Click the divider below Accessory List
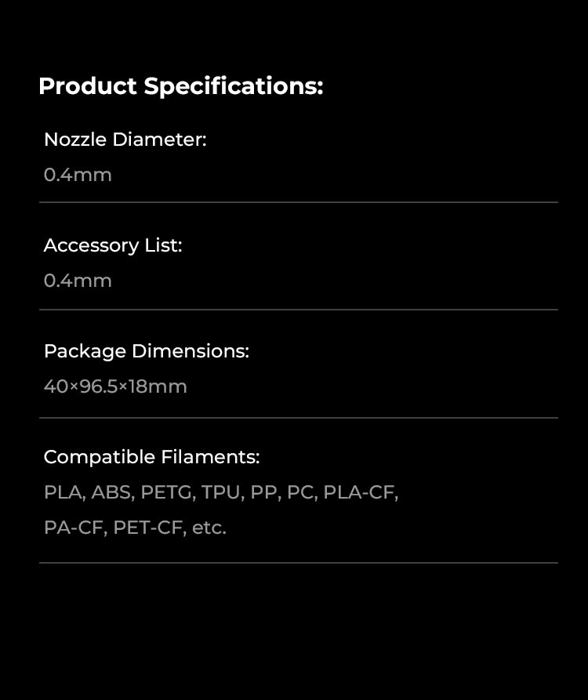 (x=299, y=310)
